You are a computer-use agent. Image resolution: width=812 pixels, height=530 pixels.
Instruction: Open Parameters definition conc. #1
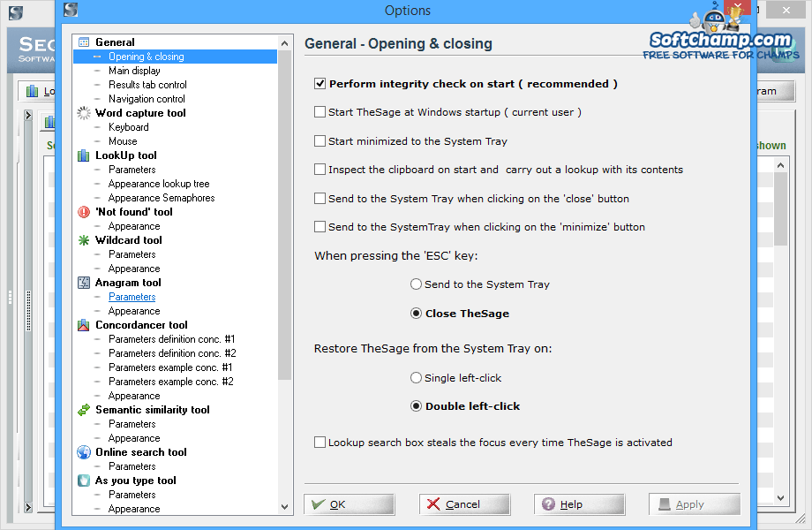point(172,339)
